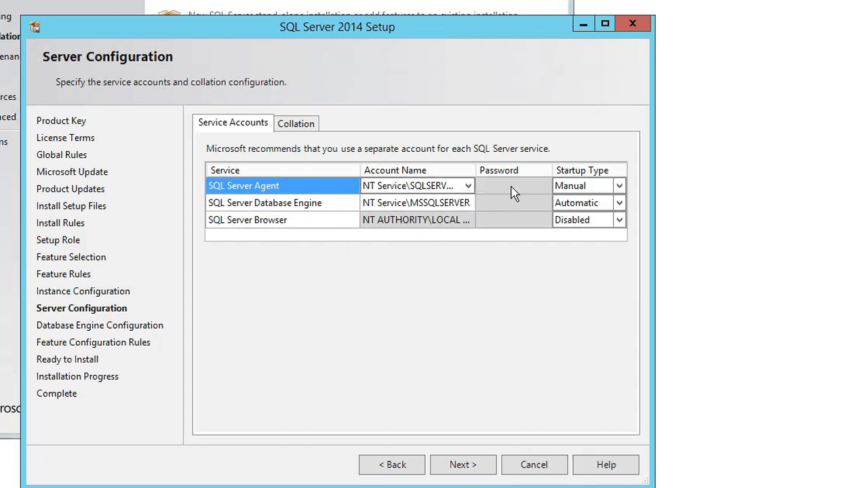Select Ready to Install step
The image size is (868, 488).
67,359
